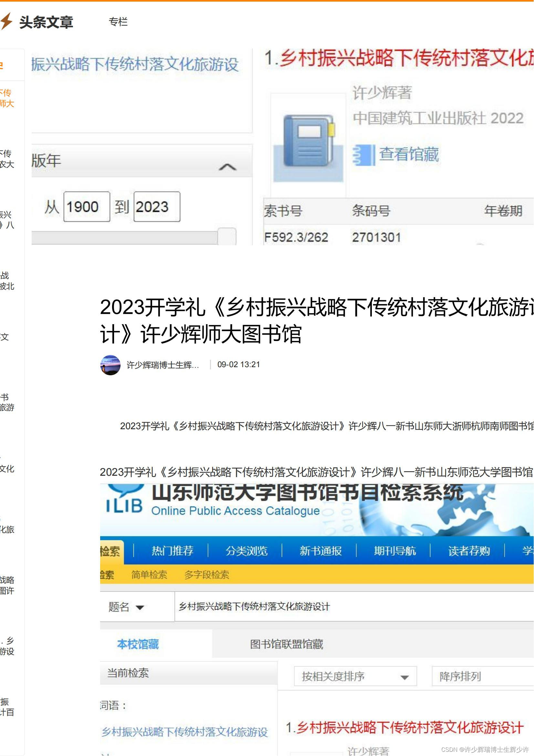534x756 pixels.
Task: Click the 头条文章 lightning logo icon
Action: tap(6, 22)
